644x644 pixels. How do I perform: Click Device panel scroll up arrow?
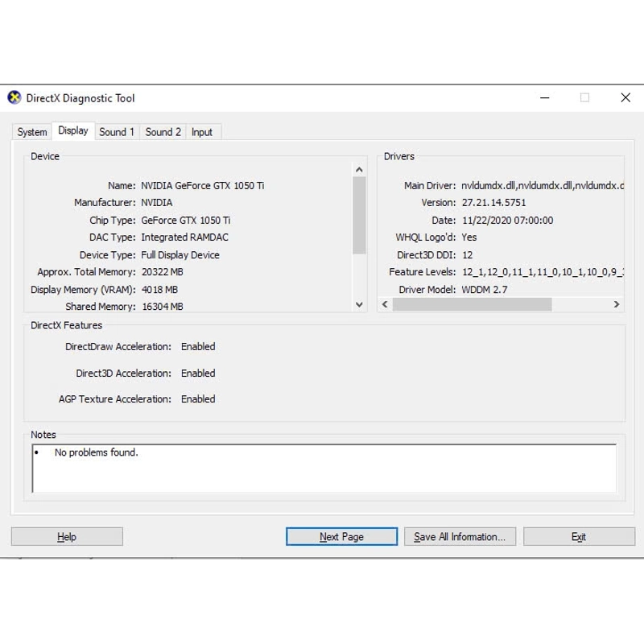[359, 170]
